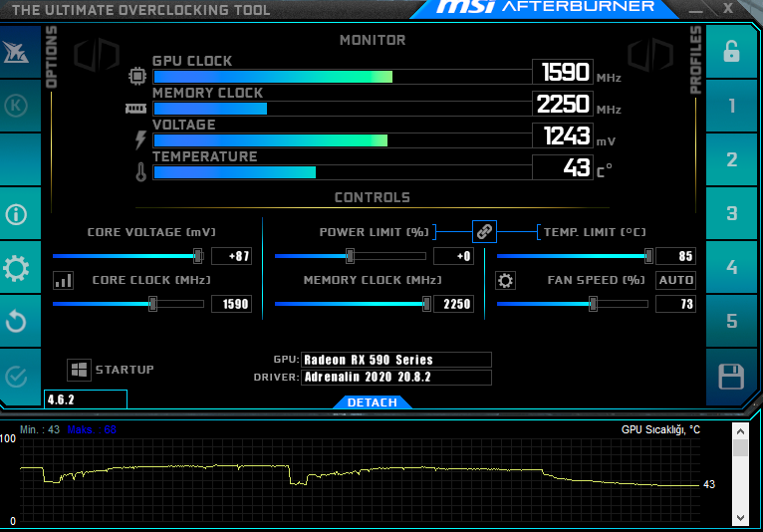Open fan settings gear icon
Screen dimensions: 763x532
506,280
